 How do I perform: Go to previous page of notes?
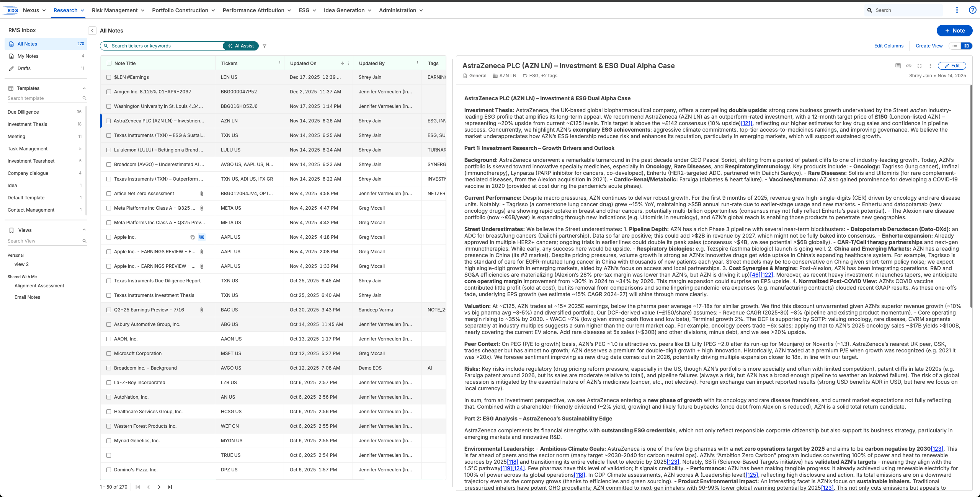pyautogui.click(x=149, y=487)
